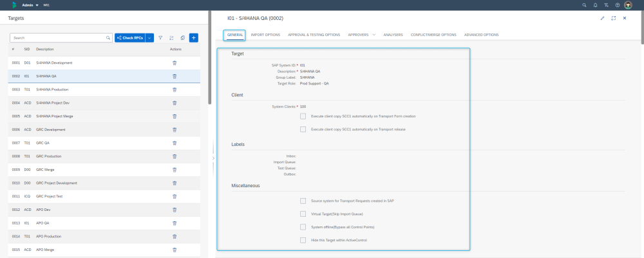This screenshot has width=644, height=258.
Task: Enable SCC1 client copy on Transport Form creation
Action: click(x=303, y=117)
